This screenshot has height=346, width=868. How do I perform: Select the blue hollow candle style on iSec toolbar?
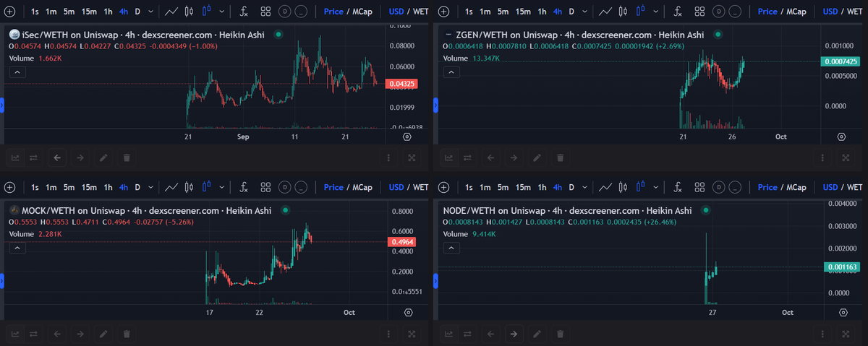pyautogui.click(x=207, y=12)
